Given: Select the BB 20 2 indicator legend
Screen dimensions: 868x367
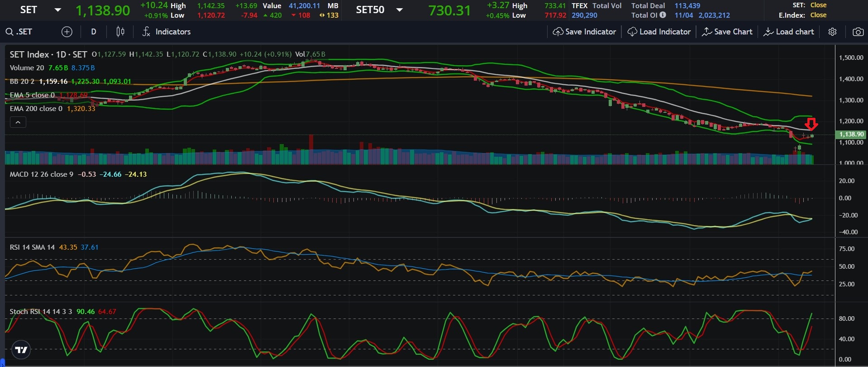Looking at the screenshot, I should [22, 82].
